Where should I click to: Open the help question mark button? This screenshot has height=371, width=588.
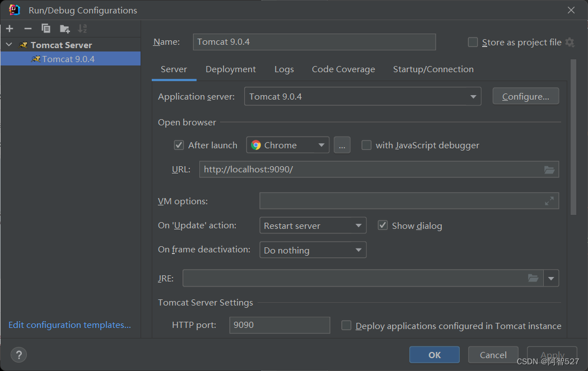point(18,355)
